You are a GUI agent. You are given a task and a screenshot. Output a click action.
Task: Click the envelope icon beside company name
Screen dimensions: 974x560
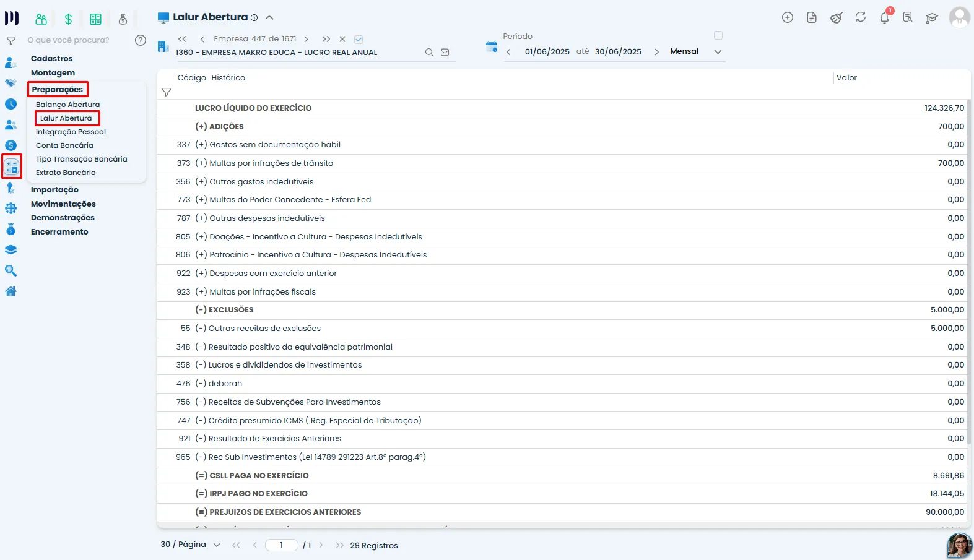pyautogui.click(x=445, y=53)
